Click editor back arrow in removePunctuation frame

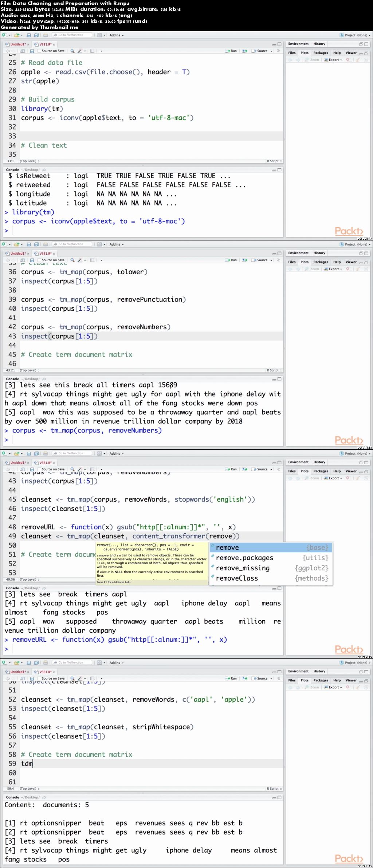tap(8, 260)
